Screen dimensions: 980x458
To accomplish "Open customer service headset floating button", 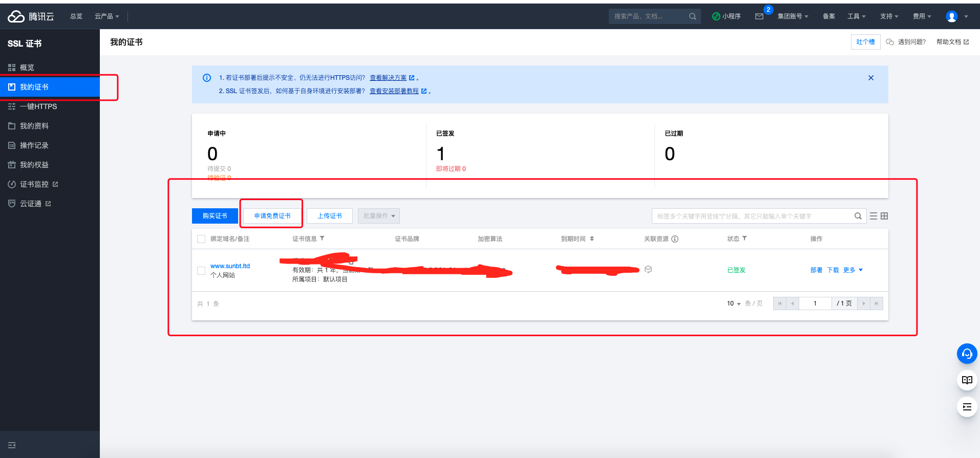I will pyautogui.click(x=967, y=354).
